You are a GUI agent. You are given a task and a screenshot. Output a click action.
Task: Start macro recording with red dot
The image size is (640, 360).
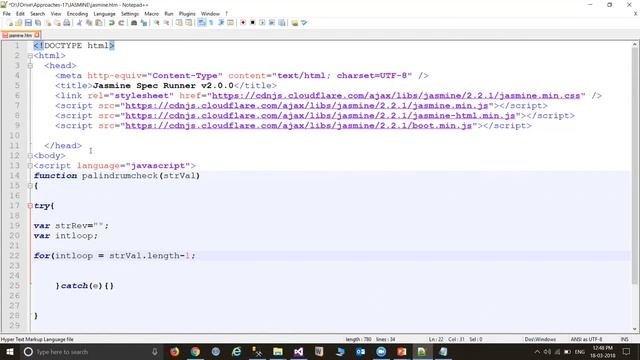[243, 23]
